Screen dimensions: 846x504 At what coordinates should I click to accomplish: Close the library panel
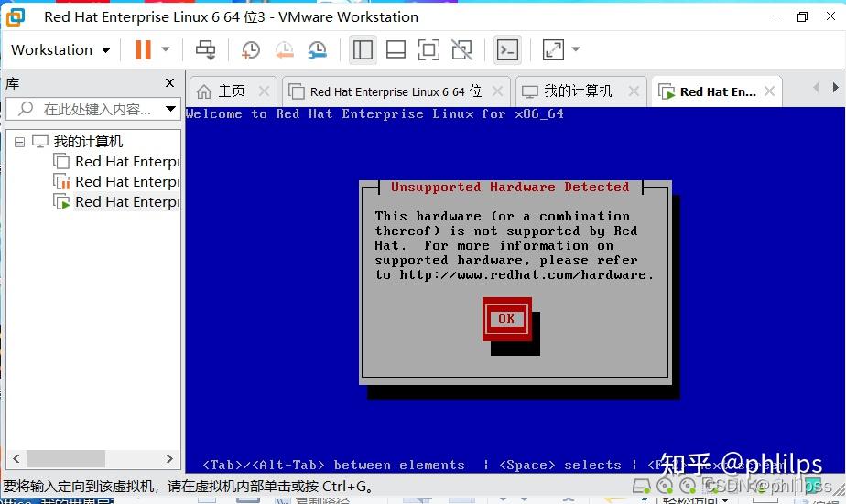170,82
